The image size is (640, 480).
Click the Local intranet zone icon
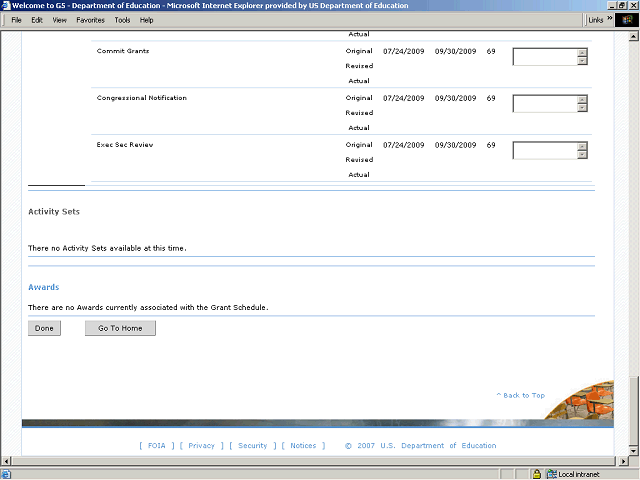[x=552, y=474]
